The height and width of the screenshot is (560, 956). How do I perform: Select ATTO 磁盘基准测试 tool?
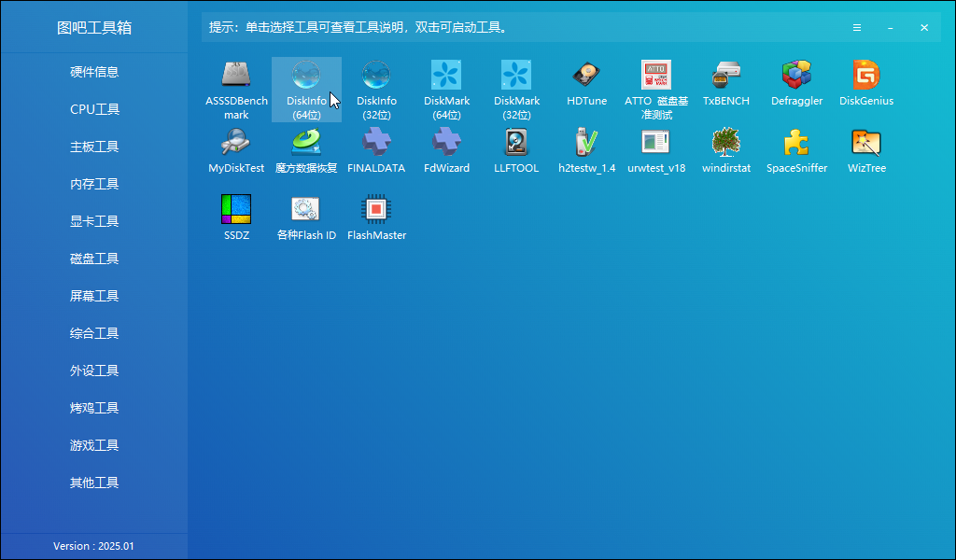point(656,90)
